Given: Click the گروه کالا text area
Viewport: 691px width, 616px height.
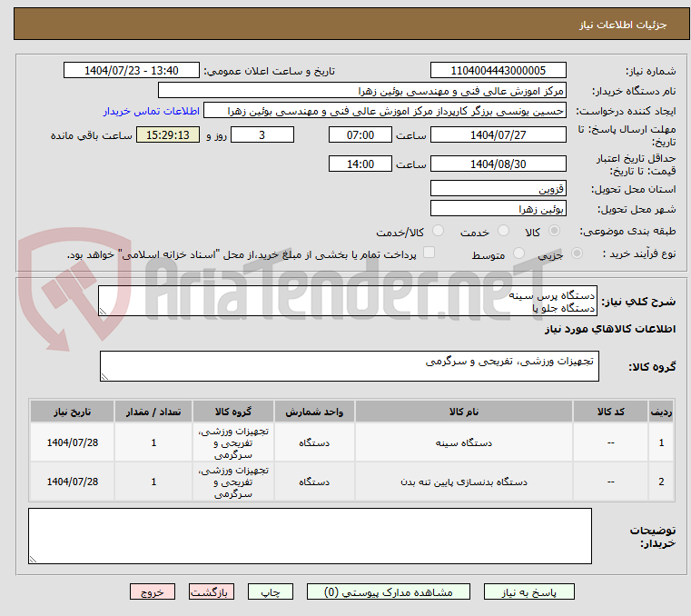Looking at the screenshot, I should point(349,366).
